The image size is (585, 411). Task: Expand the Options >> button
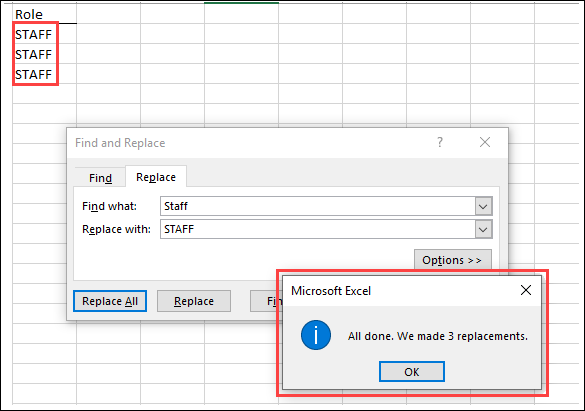(453, 260)
